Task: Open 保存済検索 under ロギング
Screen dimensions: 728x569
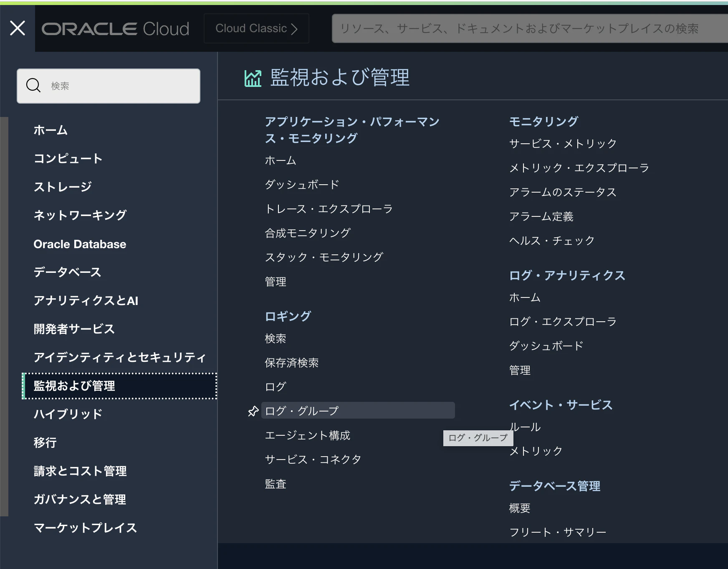Action: (292, 363)
